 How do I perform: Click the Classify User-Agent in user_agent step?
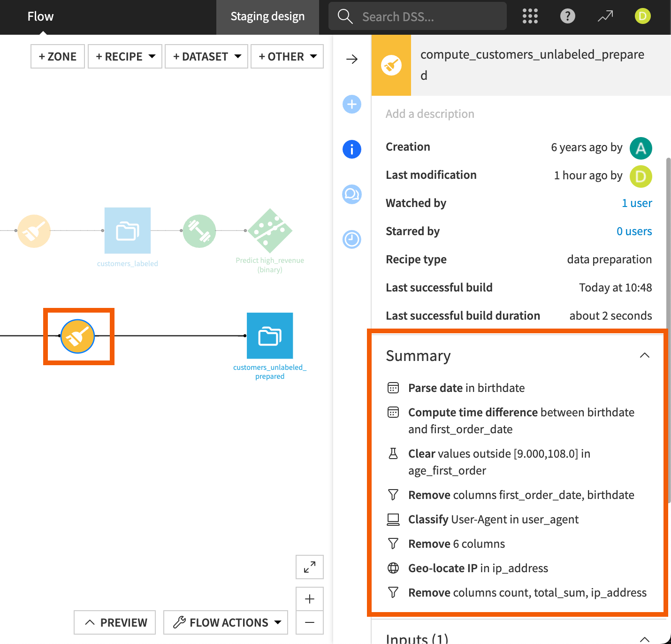pyautogui.click(x=493, y=520)
